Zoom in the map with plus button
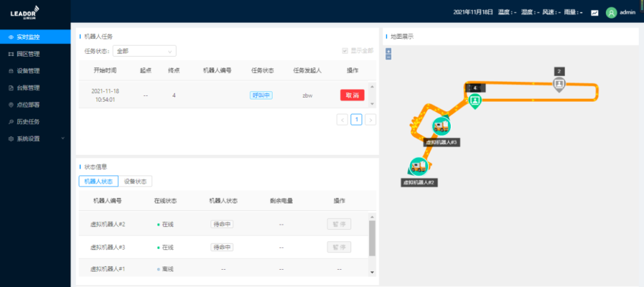644x287 pixels. tap(389, 51)
